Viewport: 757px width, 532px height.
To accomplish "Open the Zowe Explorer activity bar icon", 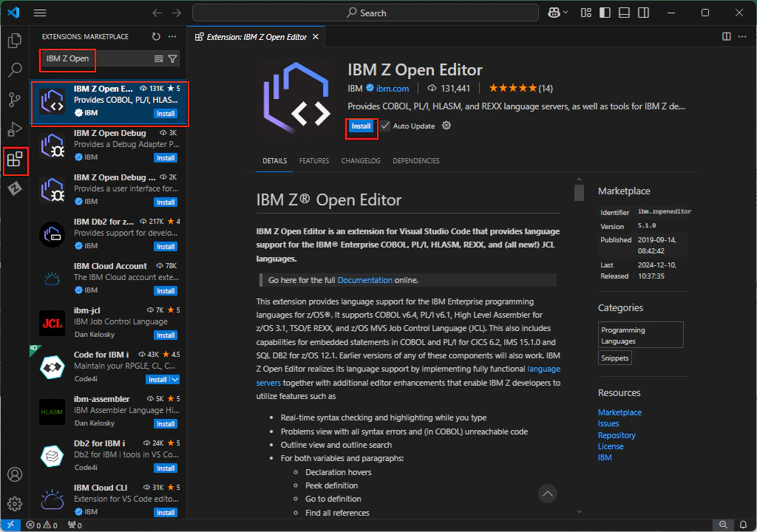I will click(15, 188).
